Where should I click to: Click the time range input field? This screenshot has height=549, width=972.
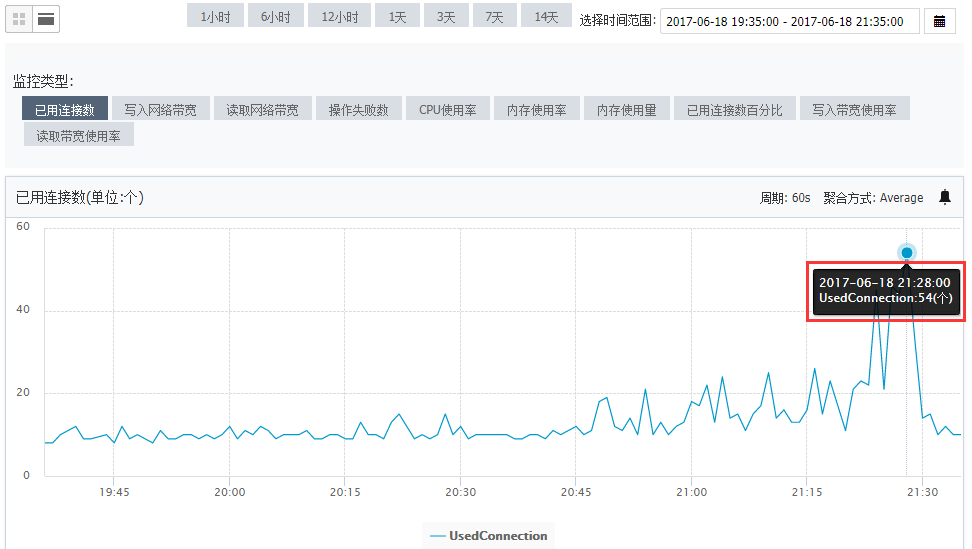[x=790, y=21]
